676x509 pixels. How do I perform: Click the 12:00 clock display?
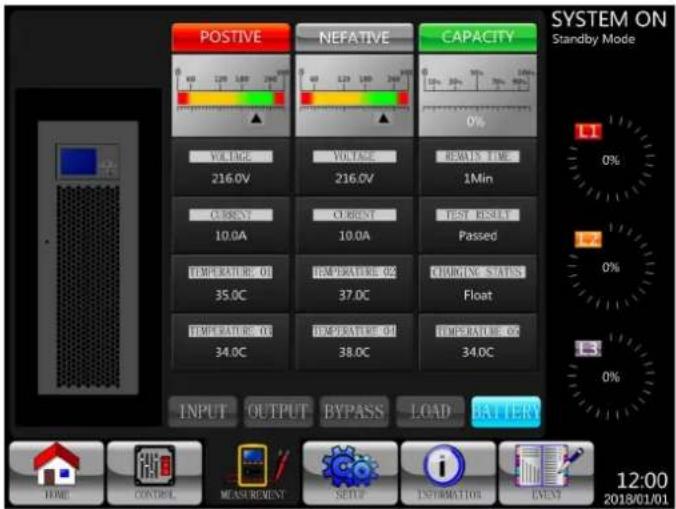coord(642,481)
